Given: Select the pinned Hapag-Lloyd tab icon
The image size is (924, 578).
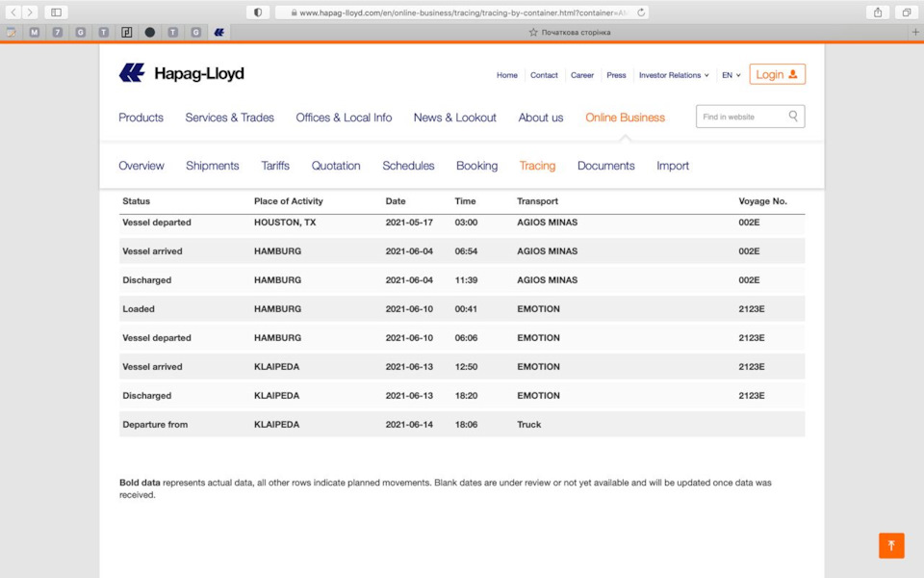Looking at the screenshot, I should (219, 33).
